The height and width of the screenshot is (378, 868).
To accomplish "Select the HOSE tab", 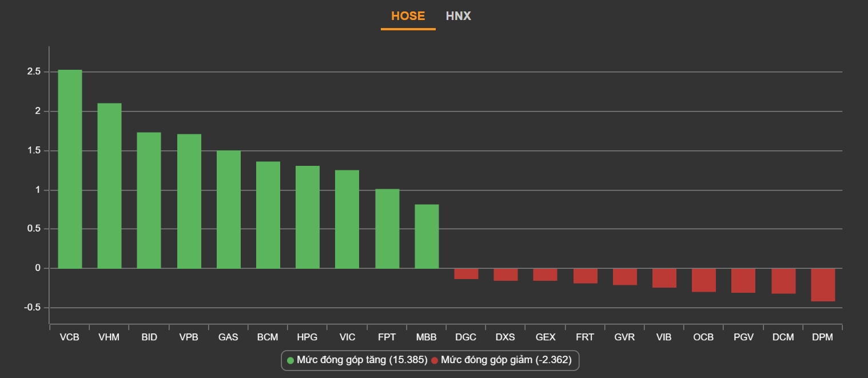I will pyautogui.click(x=408, y=16).
